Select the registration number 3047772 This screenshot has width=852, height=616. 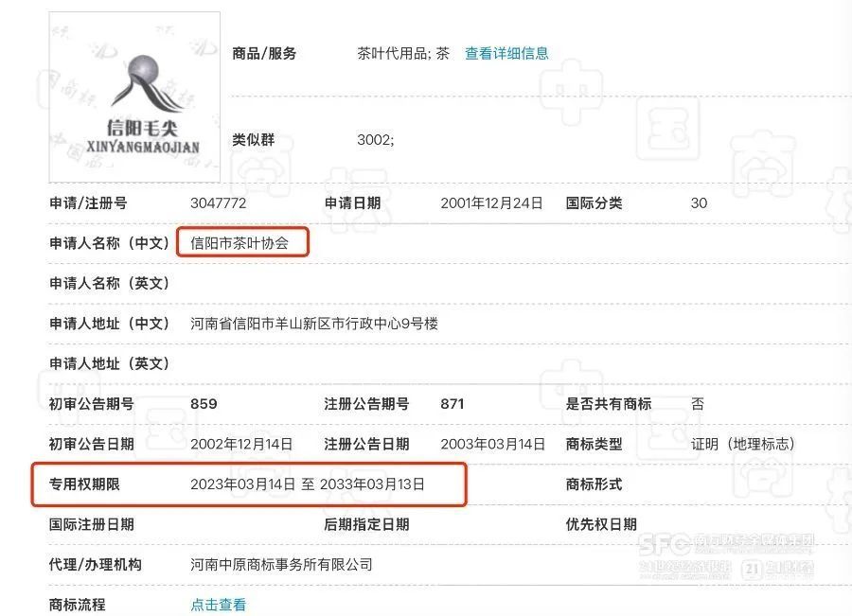pos(219,203)
